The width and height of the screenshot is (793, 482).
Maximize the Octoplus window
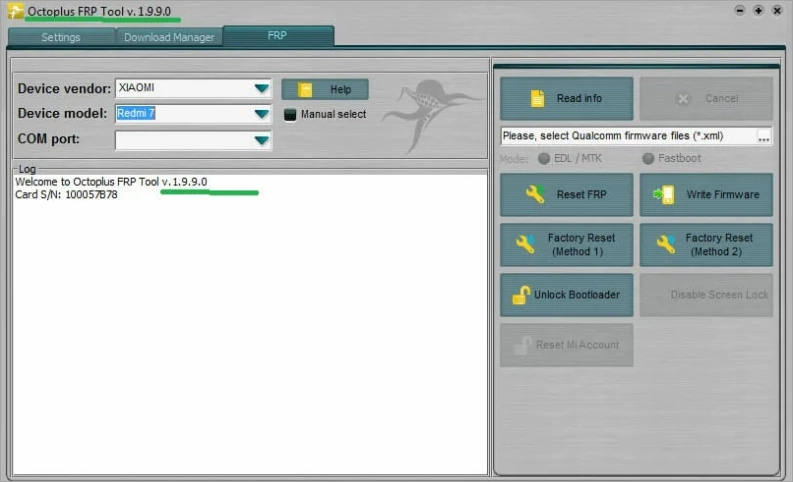coord(758,11)
